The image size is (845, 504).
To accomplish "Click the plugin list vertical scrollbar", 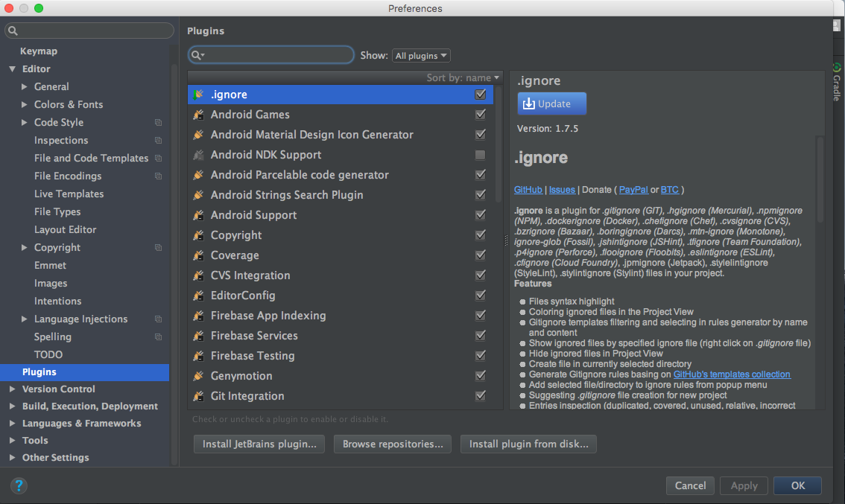I will (x=499, y=145).
